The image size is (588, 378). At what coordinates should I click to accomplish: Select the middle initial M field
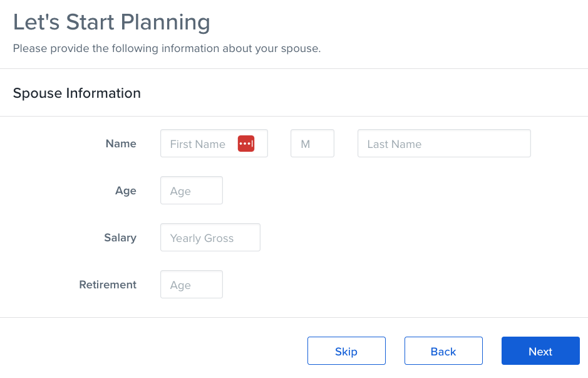(312, 144)
